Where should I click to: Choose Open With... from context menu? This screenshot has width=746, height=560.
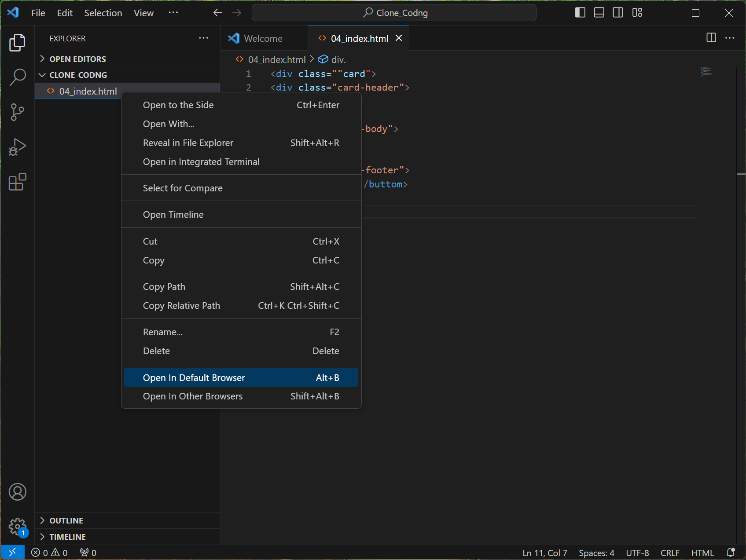point(241,124)
